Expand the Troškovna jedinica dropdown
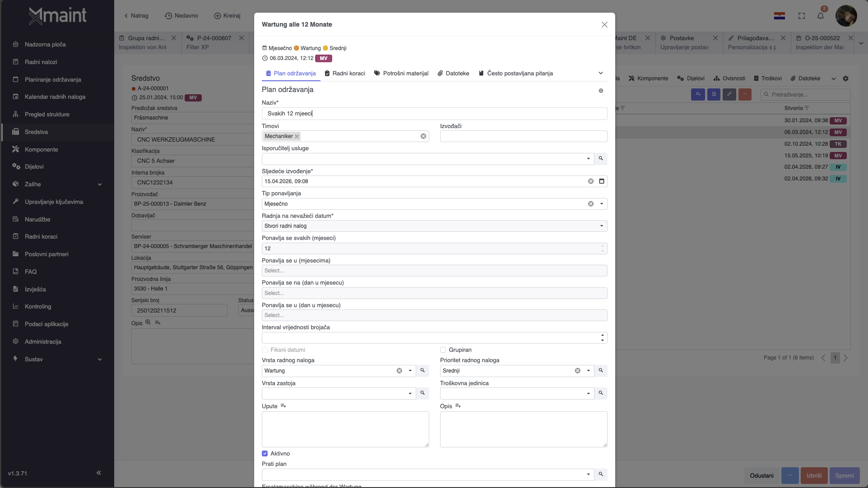 pos(588,394)
